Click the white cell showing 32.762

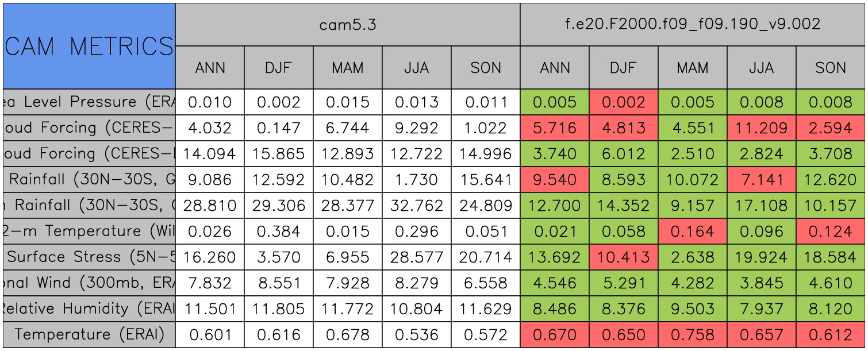(x=416, y=206)
